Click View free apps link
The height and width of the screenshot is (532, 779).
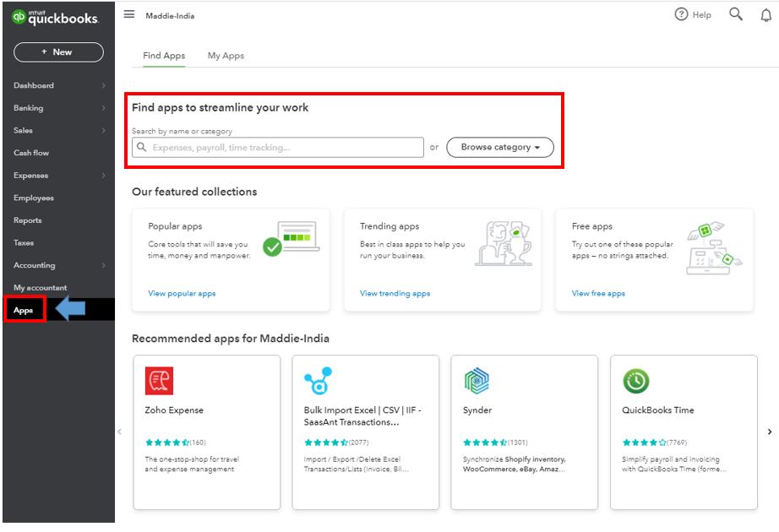pyautogui.click(x=598, y=294)
